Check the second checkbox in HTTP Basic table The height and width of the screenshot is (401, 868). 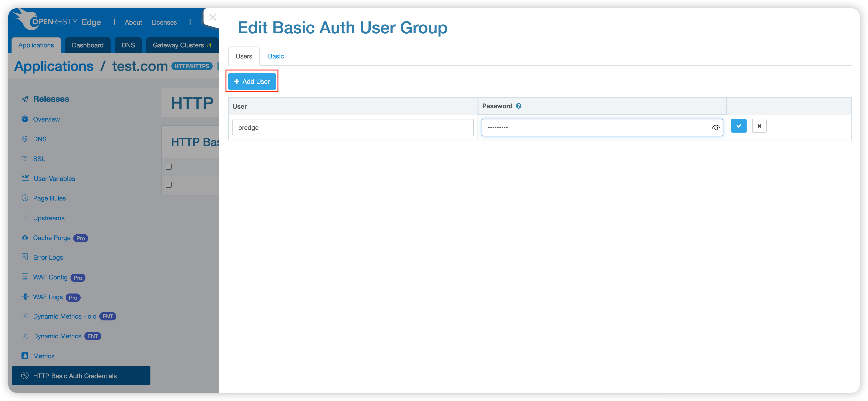pyautogui.click(x=169, y=185)
